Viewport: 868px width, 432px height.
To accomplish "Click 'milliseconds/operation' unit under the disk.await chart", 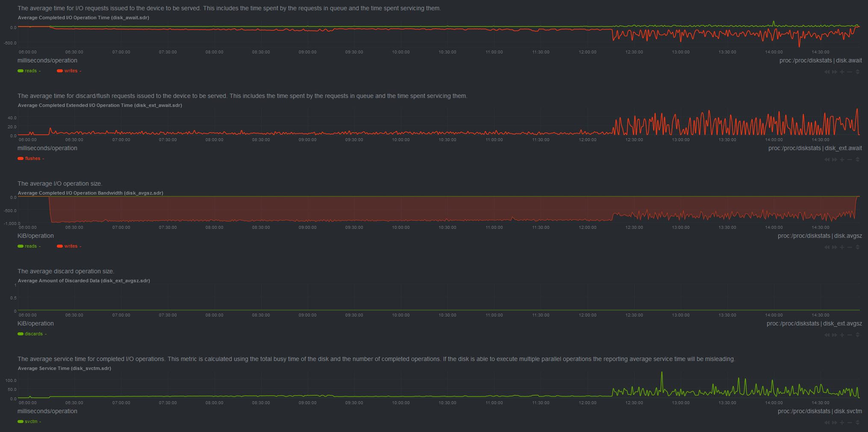I will 47,61.
